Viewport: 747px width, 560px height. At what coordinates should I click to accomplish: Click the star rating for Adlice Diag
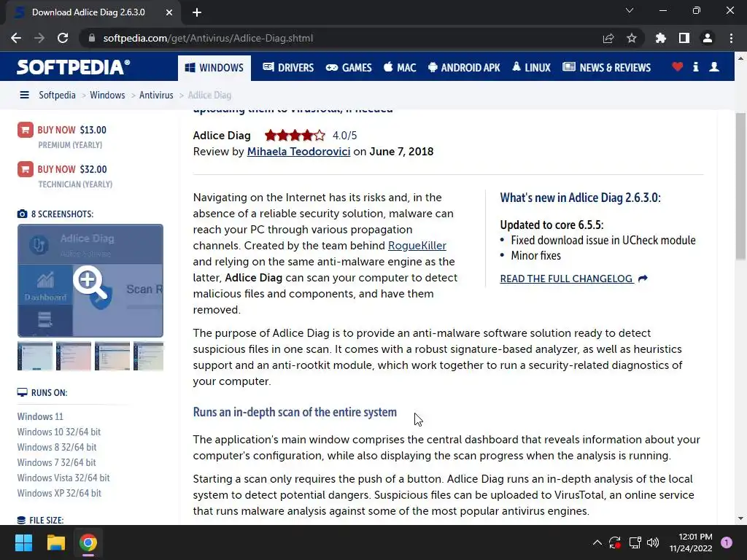pyautogui.click(x=295, y=136)
